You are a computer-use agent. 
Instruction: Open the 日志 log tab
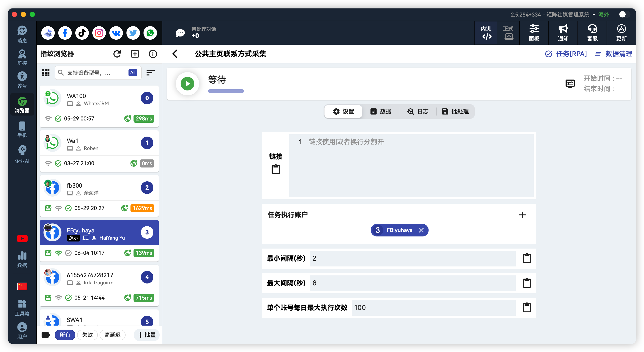[x=418, y=111]
